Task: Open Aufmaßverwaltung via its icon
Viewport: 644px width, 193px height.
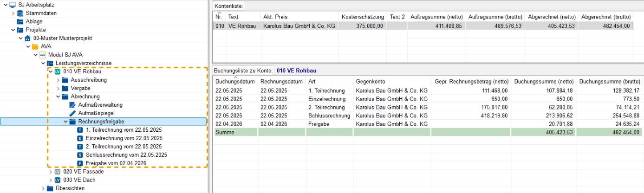Action: pyautogui.click(x=72, y=105)
